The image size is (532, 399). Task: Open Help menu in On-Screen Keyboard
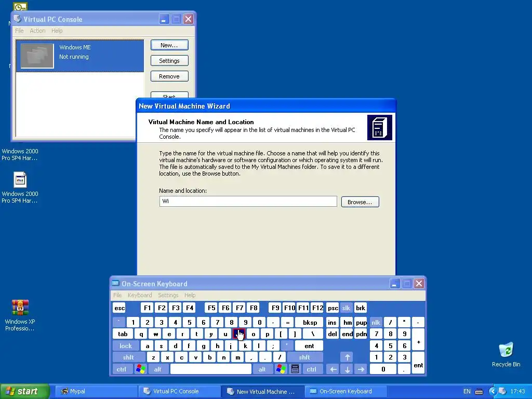pos(190,295)
